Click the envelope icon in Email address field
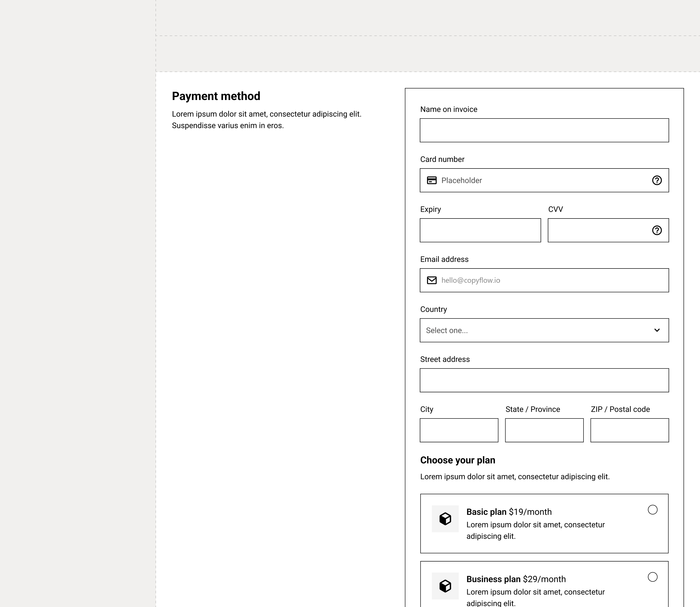 coord(431,280)
